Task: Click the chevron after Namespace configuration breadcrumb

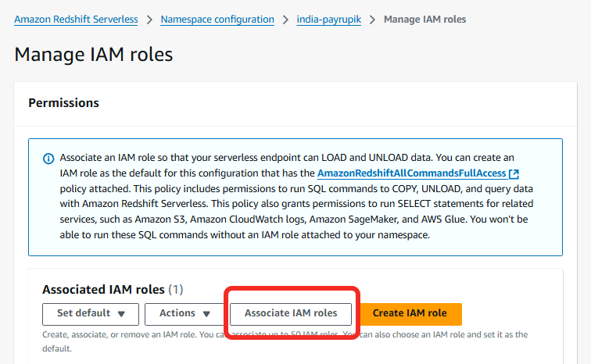Action: pos(285,20)
